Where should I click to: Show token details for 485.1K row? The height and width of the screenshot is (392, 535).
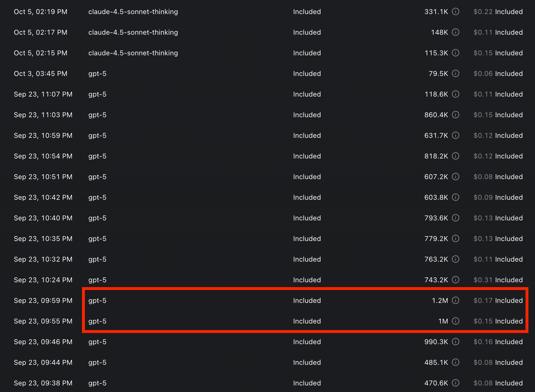click(x=456, y=362)
